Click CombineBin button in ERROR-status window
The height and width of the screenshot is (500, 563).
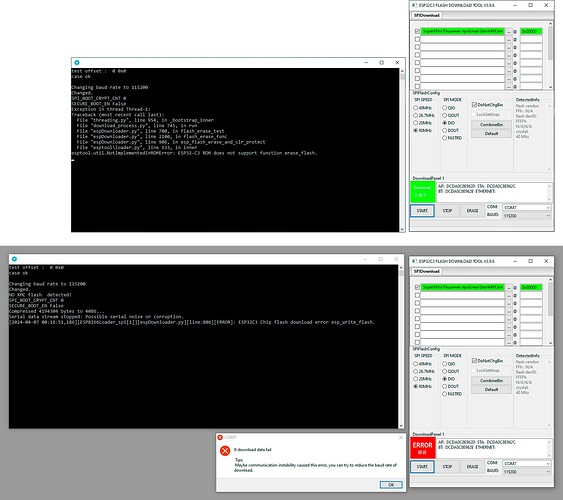tap(491, 380)
